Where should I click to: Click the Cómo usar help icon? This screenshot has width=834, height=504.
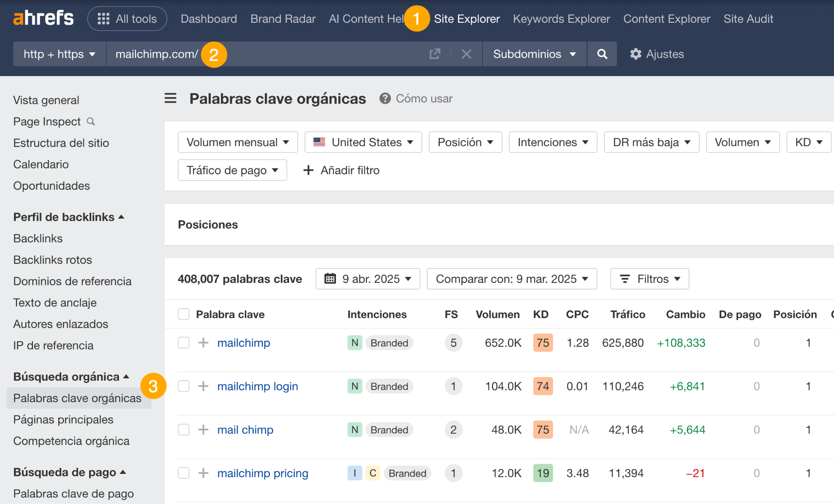tap(385, 99)
